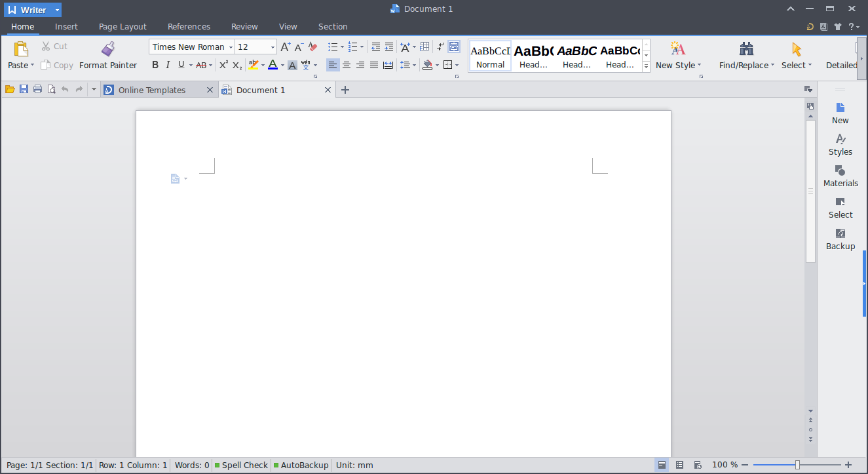This screenshot has height=474, width=868.
Task: Switch to the References tab
Action: 189,27
